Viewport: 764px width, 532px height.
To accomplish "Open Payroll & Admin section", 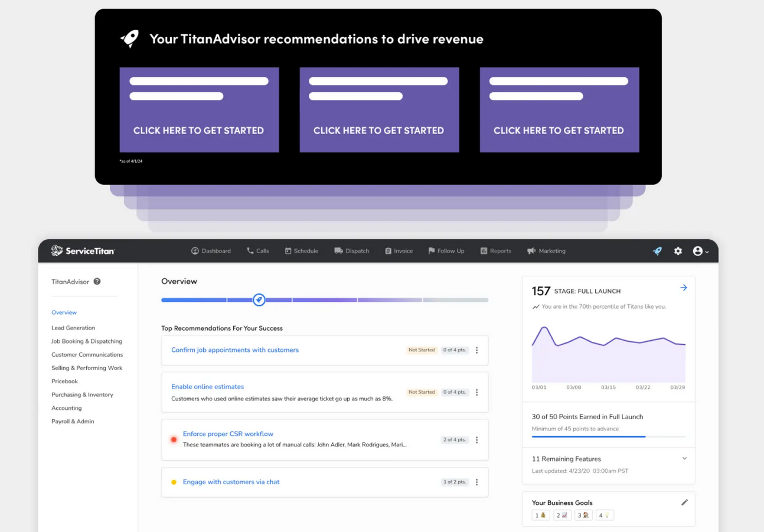I will click(x=73, y=422).
